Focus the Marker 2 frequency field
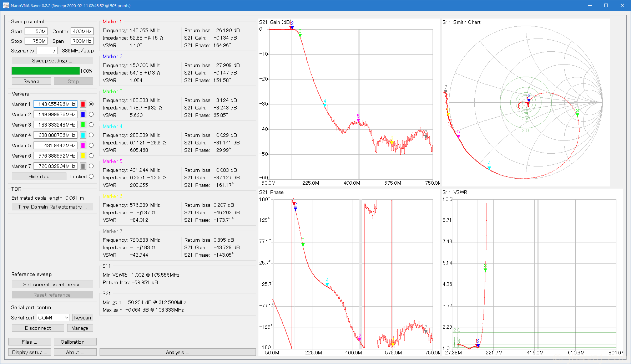 pyautogui.click(x=55, y=114)
